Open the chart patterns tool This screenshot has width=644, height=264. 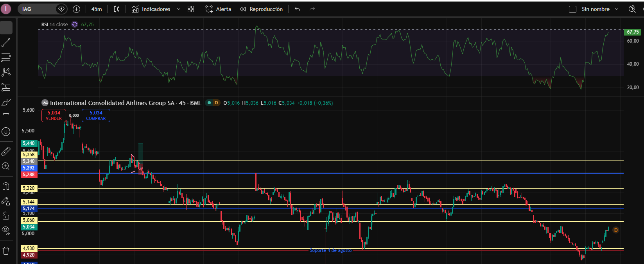click(x=6, y=72)
